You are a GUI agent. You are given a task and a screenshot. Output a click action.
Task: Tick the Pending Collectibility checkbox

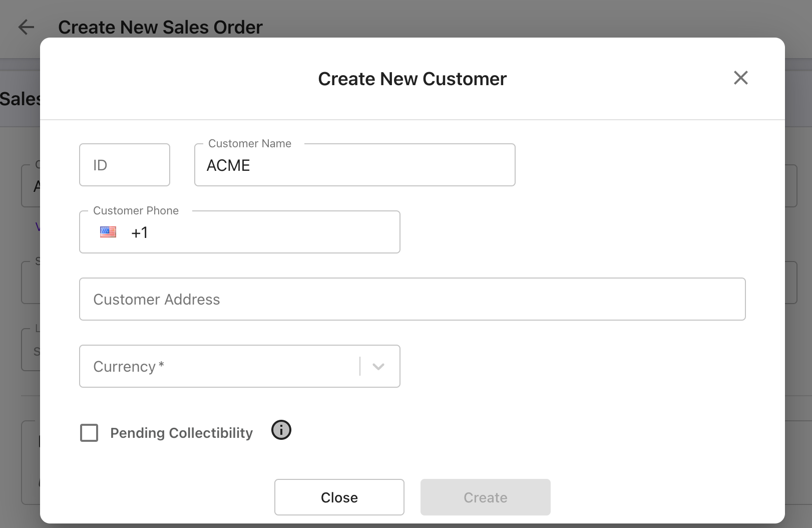89,433
